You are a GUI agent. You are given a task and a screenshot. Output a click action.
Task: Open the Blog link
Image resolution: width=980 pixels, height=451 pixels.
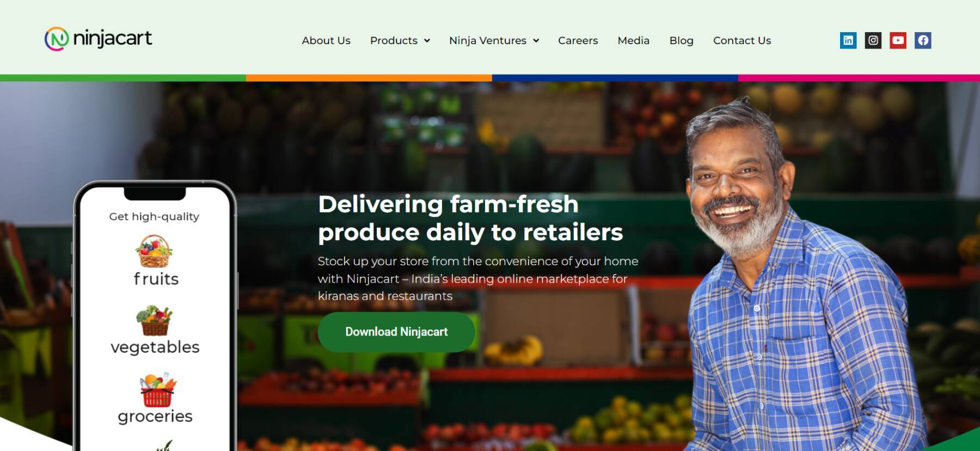click(681, 41)
